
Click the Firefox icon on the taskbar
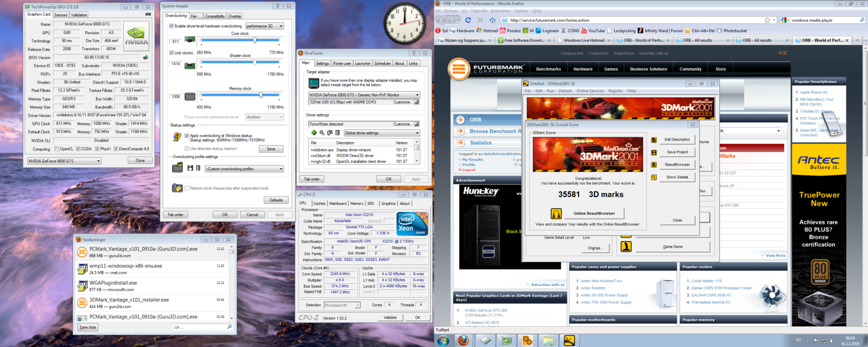tap(464, 340)
